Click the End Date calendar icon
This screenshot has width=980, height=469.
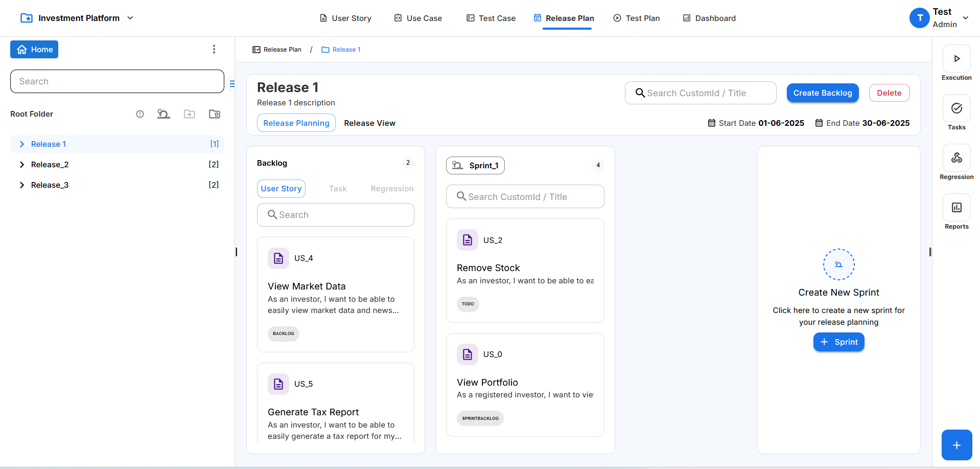point(819,123)
